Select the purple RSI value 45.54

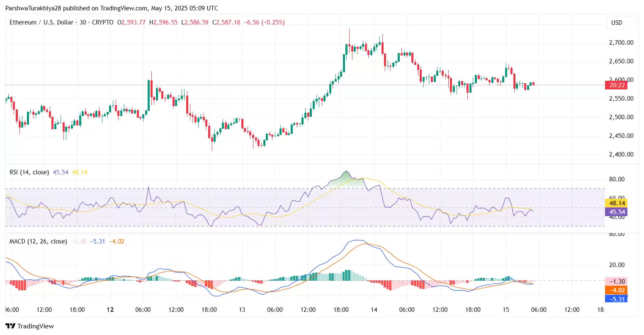click(x=60, y=172)
